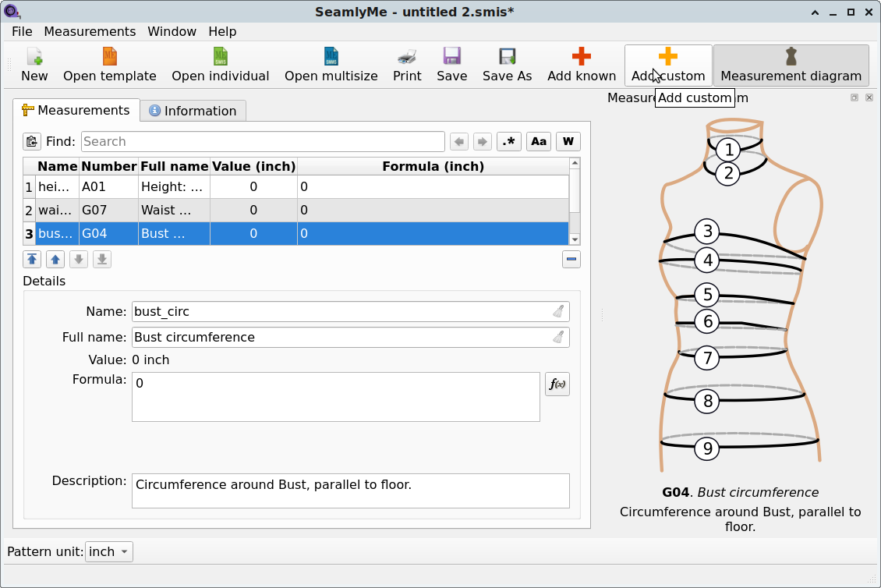Create a new measurement file with New
The width and height of the screenshot is (881, 588).
point(34,66)
